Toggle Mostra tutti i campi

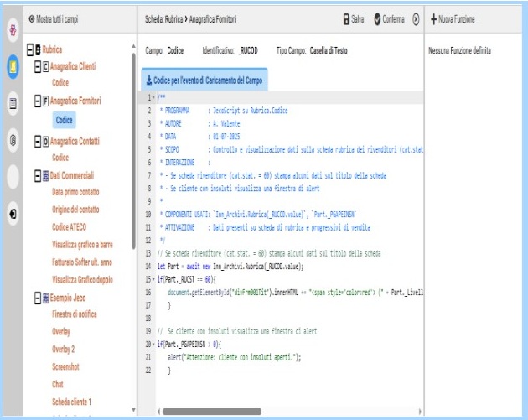pos(58,18)
